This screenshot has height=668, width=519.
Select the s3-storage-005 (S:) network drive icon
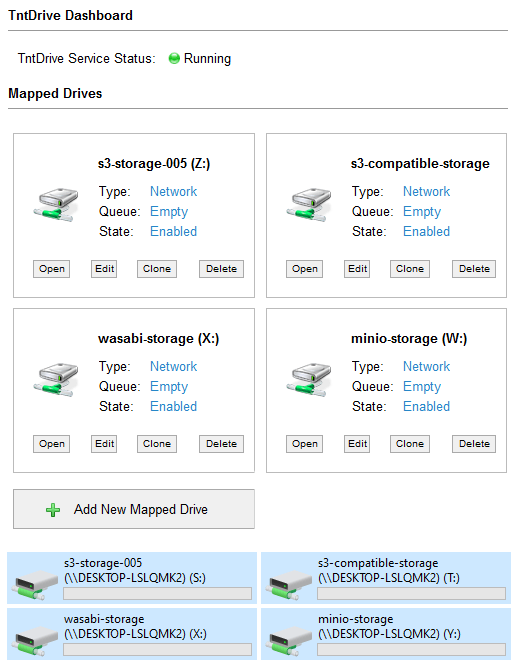pos(35,585)
